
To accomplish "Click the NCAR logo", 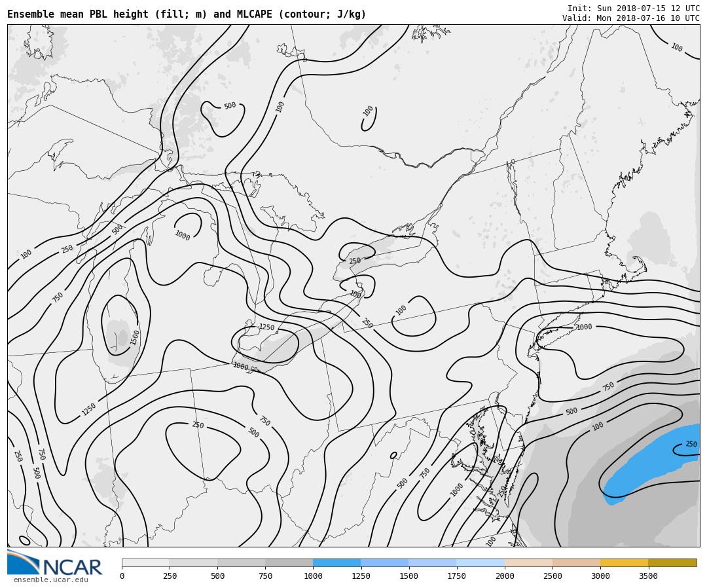I will tap(54, 562).
